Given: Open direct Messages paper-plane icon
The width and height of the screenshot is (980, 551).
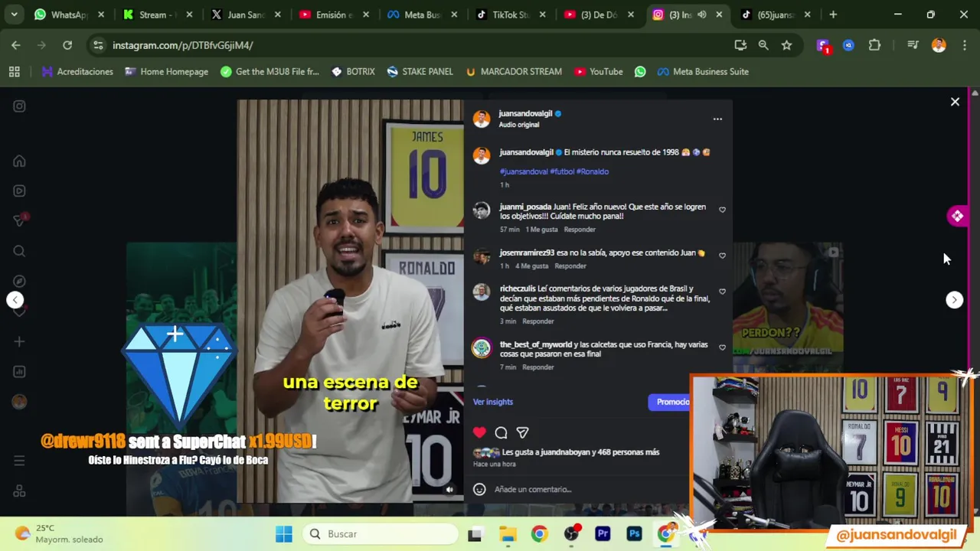Looking at the screenshot, I should click(19, 220).
